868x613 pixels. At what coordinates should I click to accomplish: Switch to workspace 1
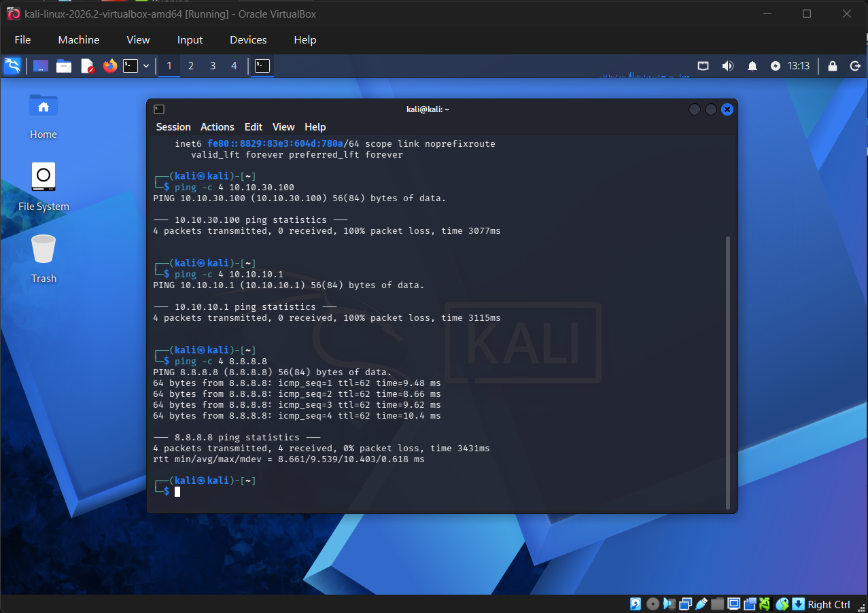pyautogui.click(x=169, y=66)
